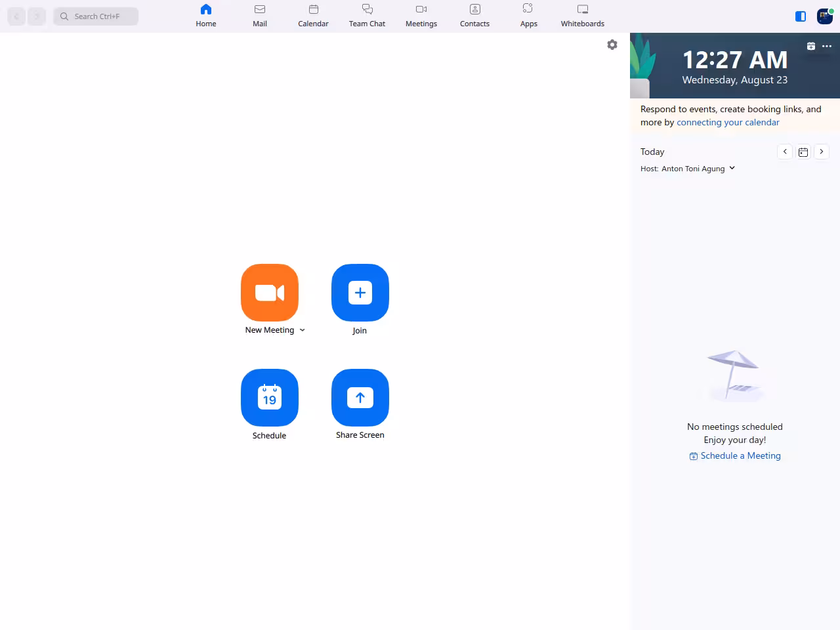Open the Apps tab
Screen dimensions: 840x630
point(529,16)
